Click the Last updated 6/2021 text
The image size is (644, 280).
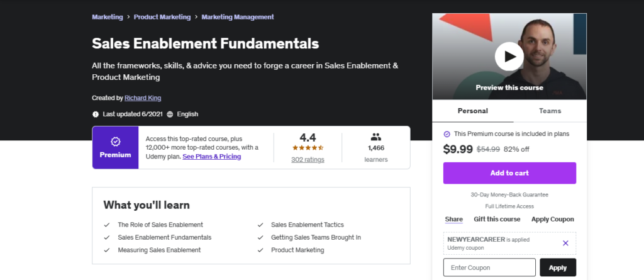133,115
